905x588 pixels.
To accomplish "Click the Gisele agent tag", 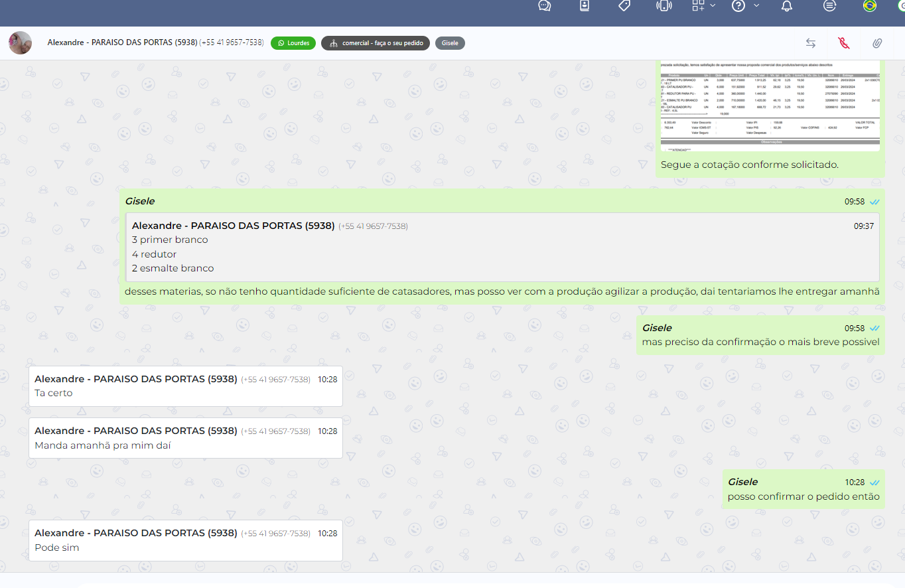I will tap(450, 43).
